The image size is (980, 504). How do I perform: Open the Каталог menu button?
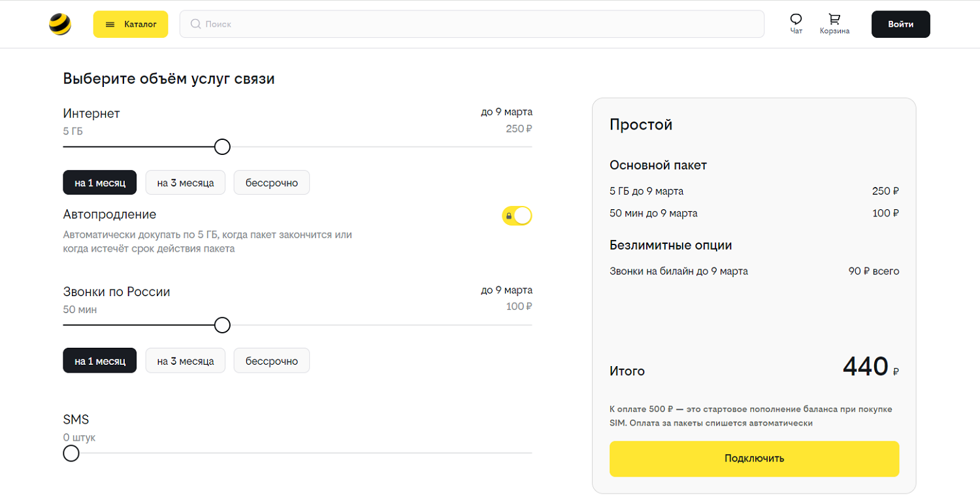click(x=131, y=24)
